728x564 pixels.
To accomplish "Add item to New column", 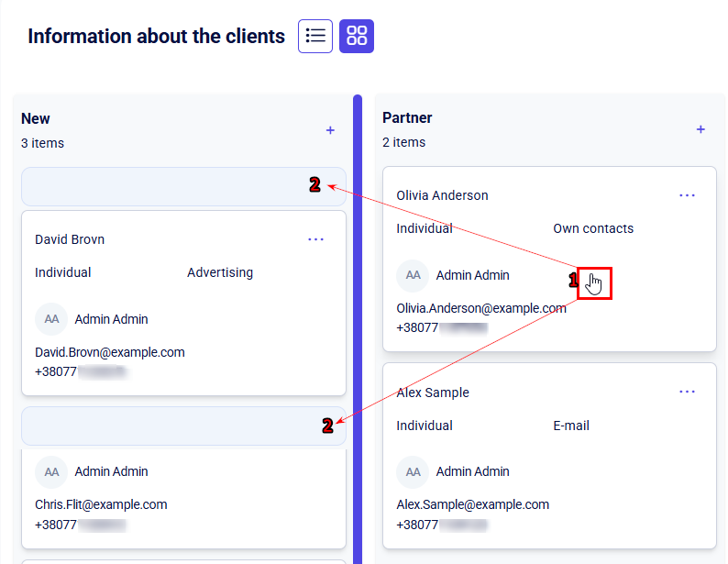I will click(x=330, y=131).
